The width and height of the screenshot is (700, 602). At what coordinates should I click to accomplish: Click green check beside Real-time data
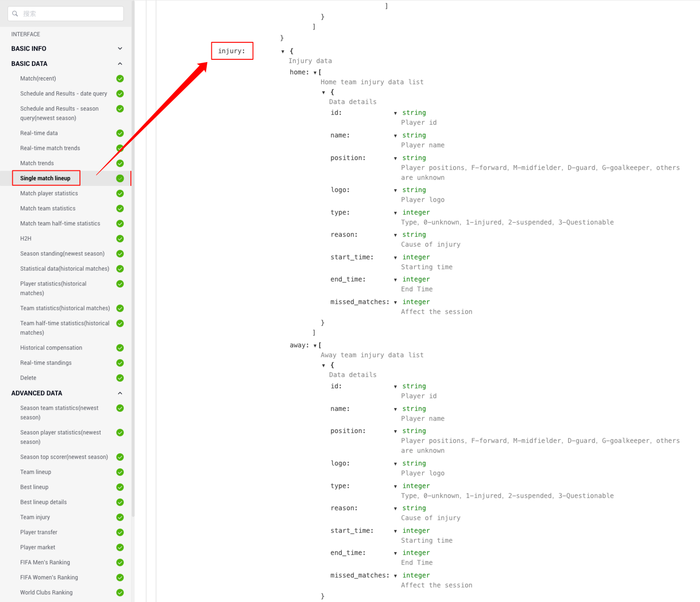(120, 133)
